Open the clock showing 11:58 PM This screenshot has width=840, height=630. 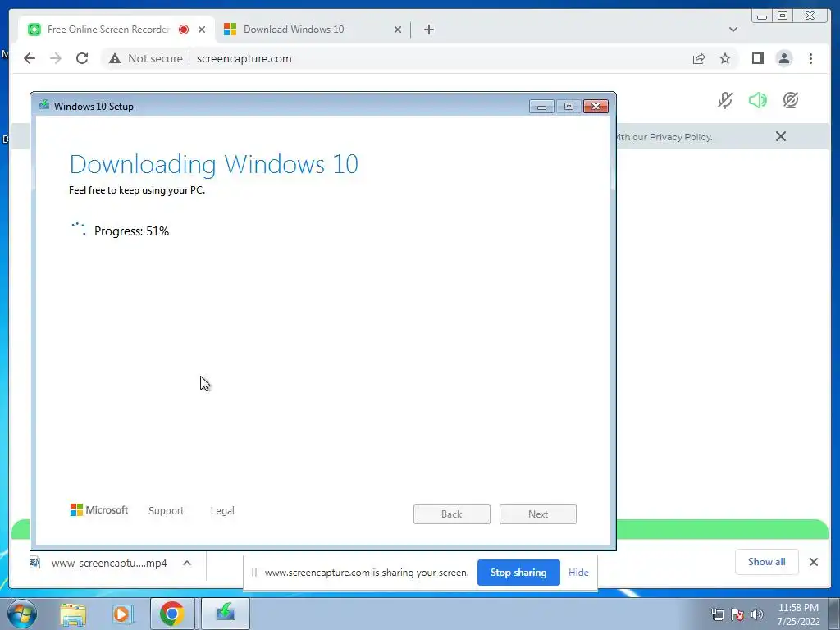(x=798, y=614)
